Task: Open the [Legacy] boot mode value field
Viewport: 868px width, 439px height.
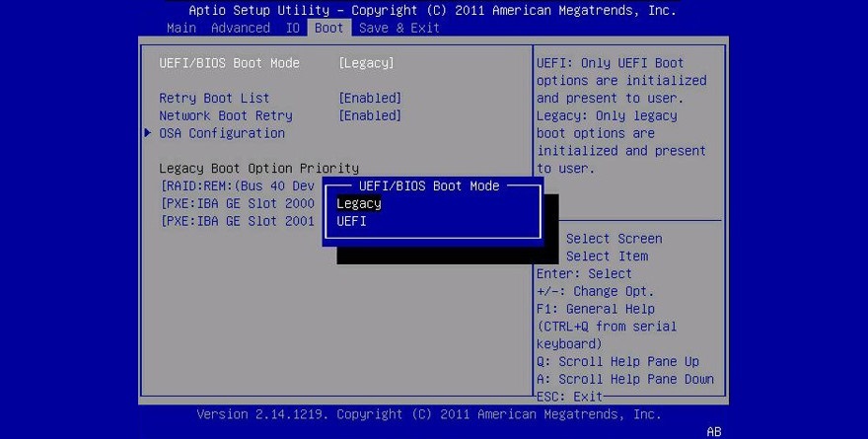Action: pyautogui.click(x=366, y=63)
